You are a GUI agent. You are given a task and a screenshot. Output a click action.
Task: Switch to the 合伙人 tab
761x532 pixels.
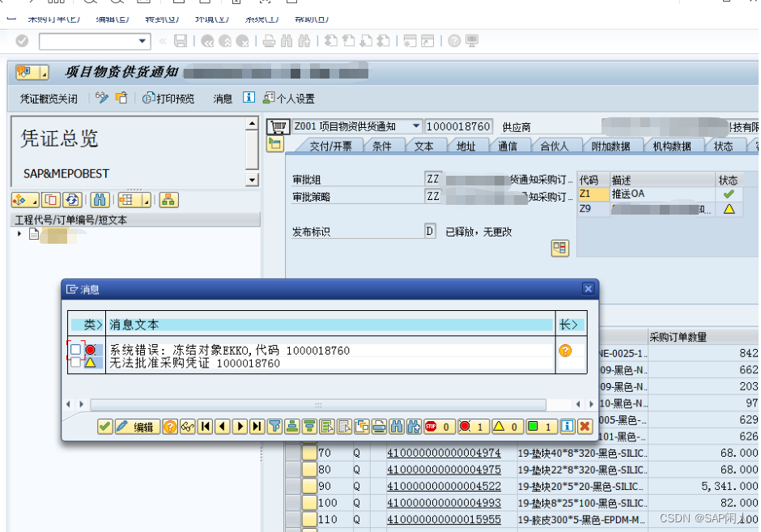coord(555,146)
